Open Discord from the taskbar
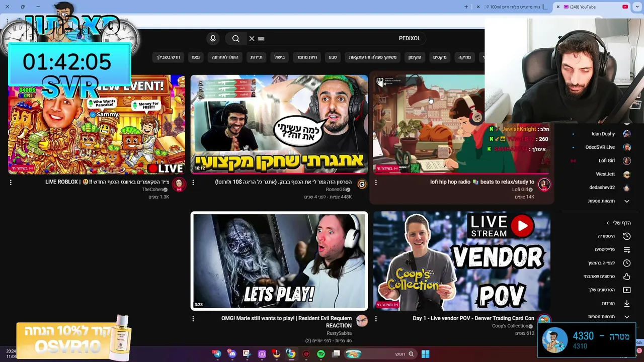Image resolution: width=644 pixels, height=362 pixels. click(x=232, y=354)
